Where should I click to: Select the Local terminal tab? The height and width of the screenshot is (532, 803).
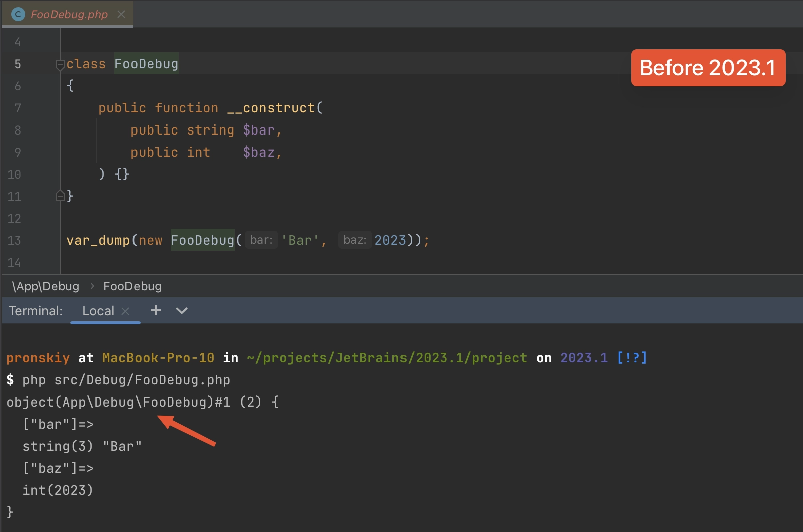pyautogui.click(x=98, y=311)
